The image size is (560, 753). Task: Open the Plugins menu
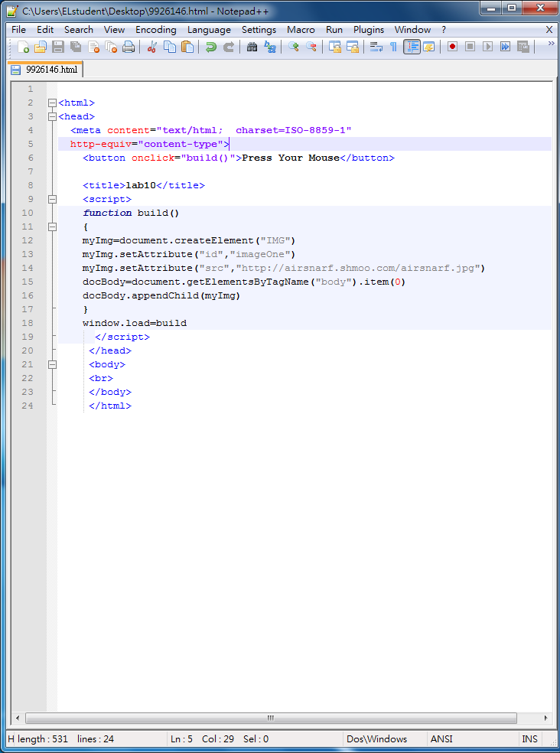point(369,30)
